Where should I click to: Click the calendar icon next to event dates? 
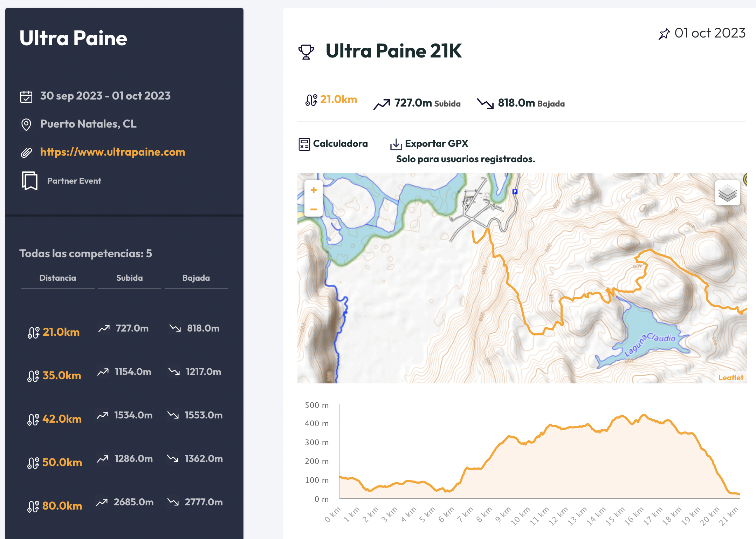pos(26,96)
